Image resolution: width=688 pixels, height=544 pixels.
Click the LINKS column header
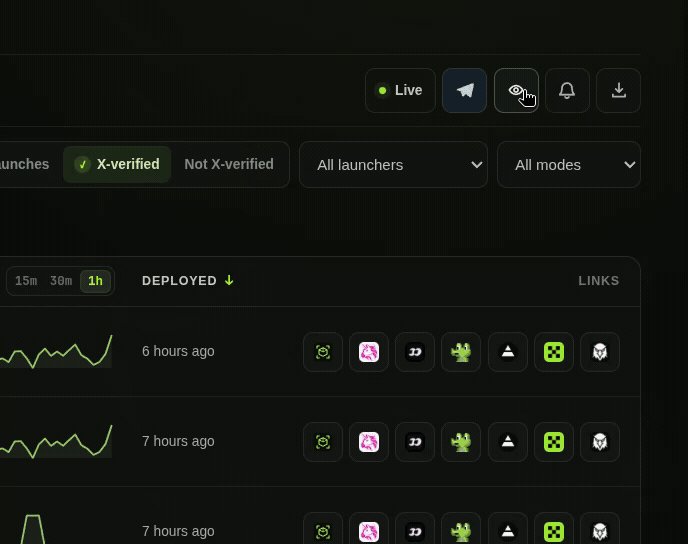pos(598,281)
